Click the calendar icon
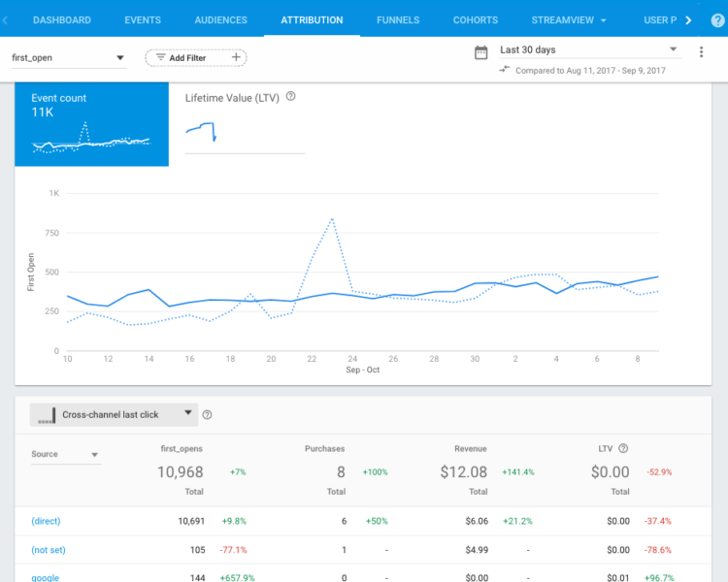 tap(481, 52)
